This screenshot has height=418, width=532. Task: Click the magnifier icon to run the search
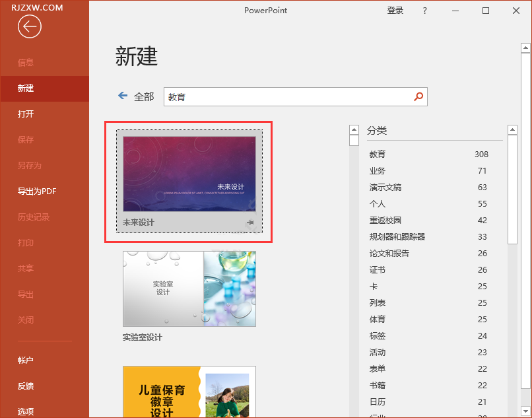tap(418, 96)
